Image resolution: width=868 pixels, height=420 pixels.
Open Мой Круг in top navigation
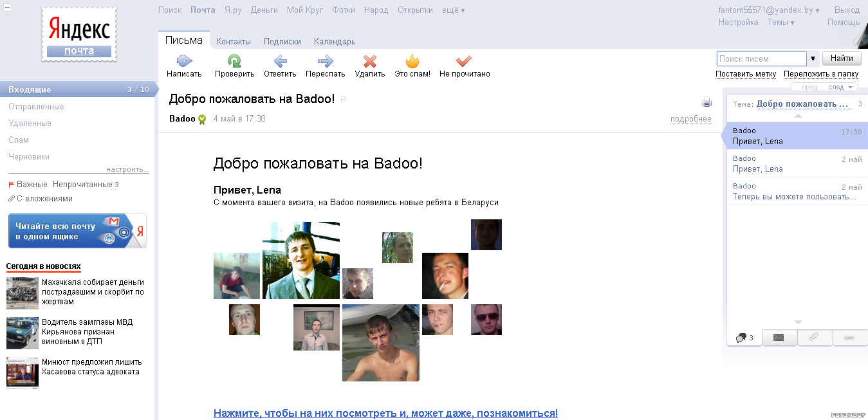pos(305,10)
